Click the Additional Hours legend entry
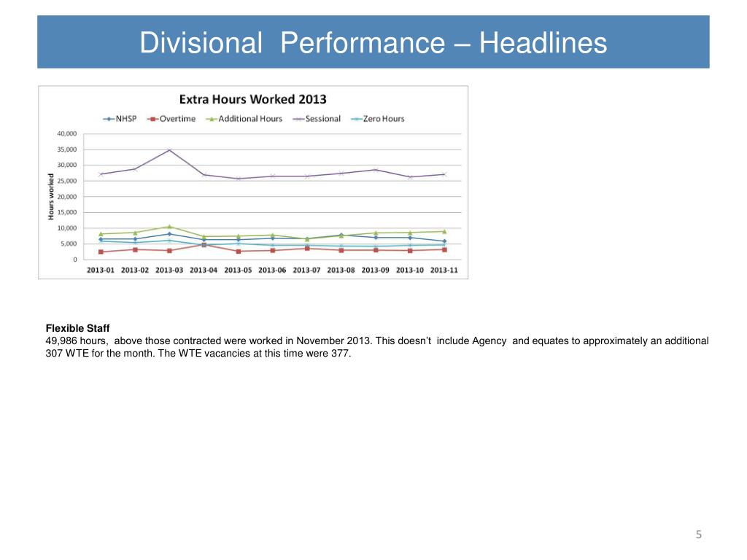This screenshot has height=560, width=747. (x=244, y=119)
